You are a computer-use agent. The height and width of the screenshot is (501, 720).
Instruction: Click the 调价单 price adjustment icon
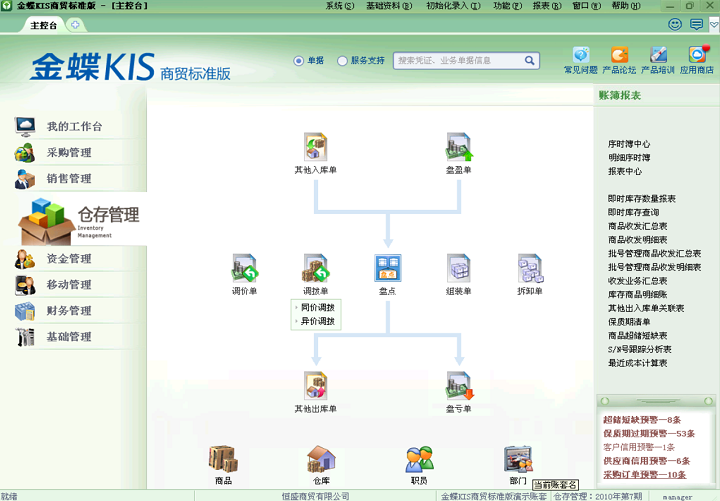coord(245,269)
